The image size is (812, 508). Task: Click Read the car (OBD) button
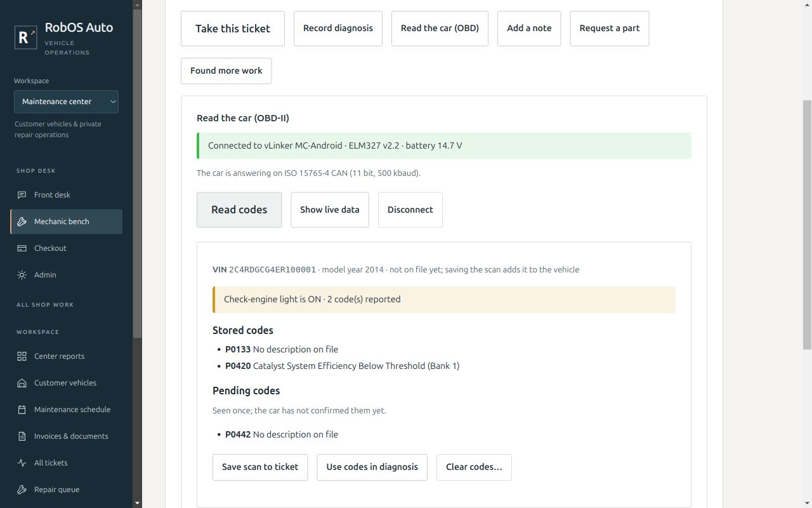click(x=440, y=29)
